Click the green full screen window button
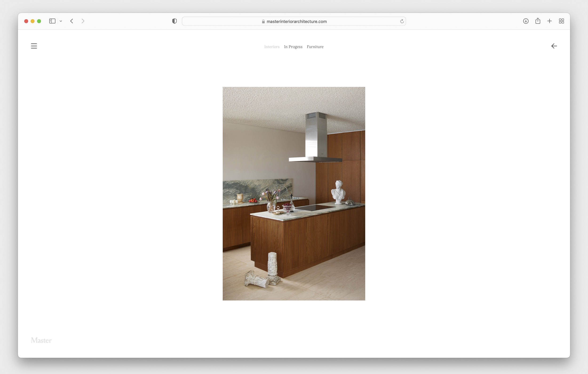 (39, 21)
